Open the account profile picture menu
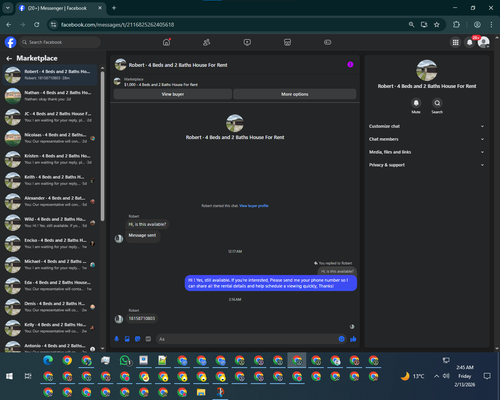Screen dimensions: 500x400 [x=483, y=42]
